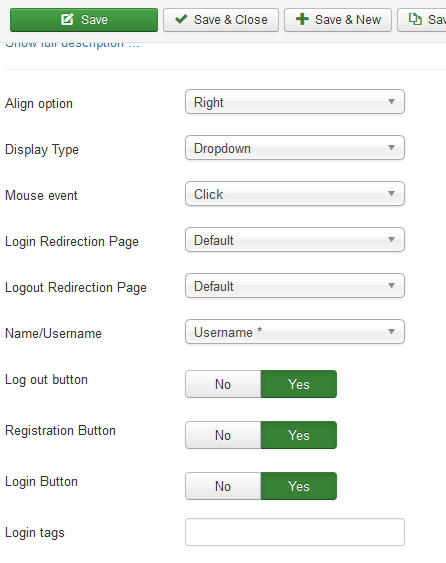Set Log out button to No
Image resolution: width=446 pixels, height=563 pixels.
point(223,384)
